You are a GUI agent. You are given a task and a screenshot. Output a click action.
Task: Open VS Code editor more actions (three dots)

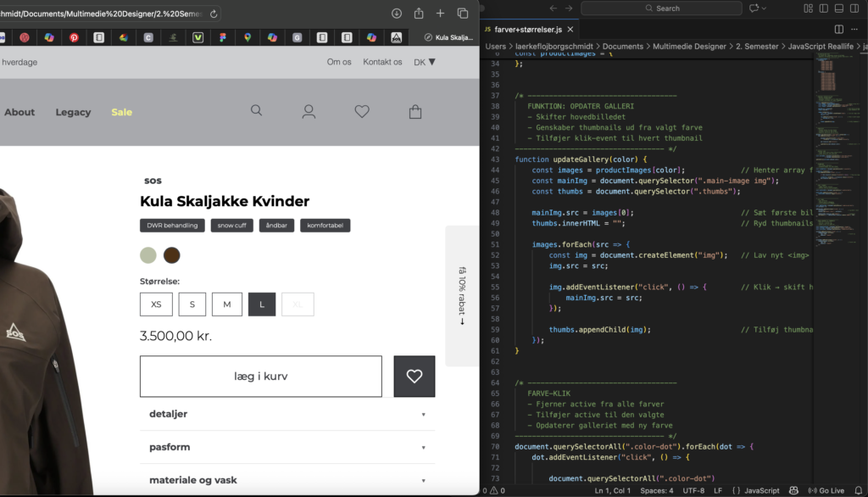pos(854,30)
